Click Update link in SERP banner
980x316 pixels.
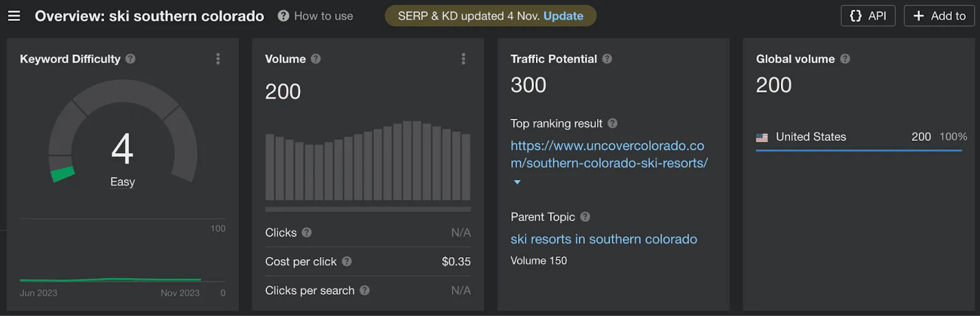coord(563,16)
